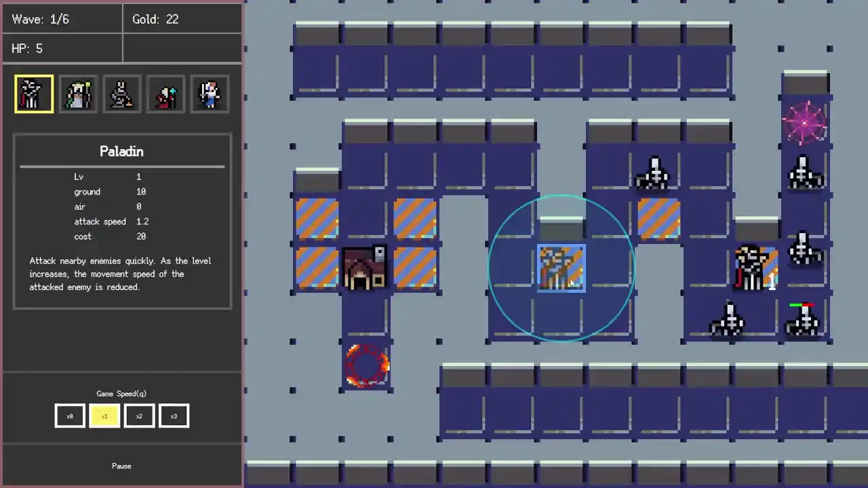Click the attack speed 1.2 value
Screen dimensions: 868x488
[142, 222]
